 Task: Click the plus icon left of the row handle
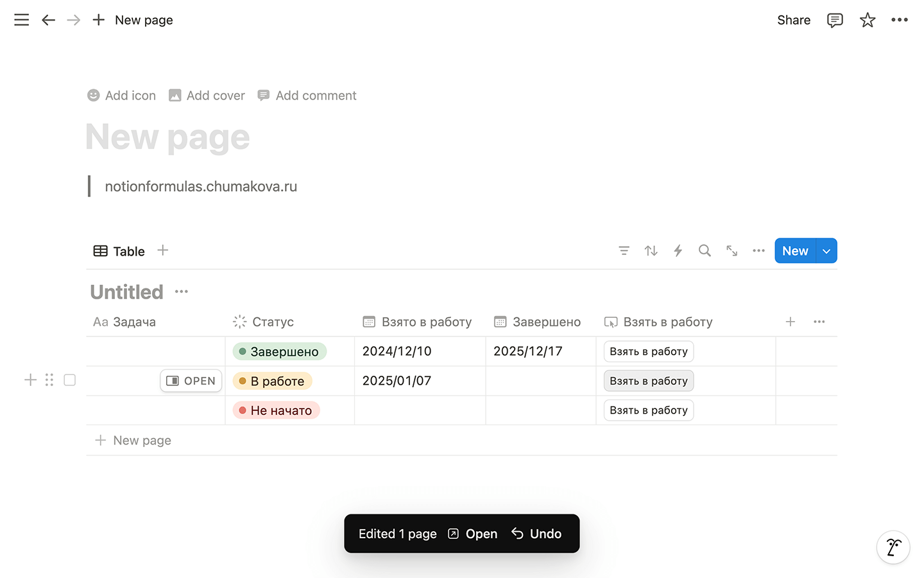coord(30,380)
